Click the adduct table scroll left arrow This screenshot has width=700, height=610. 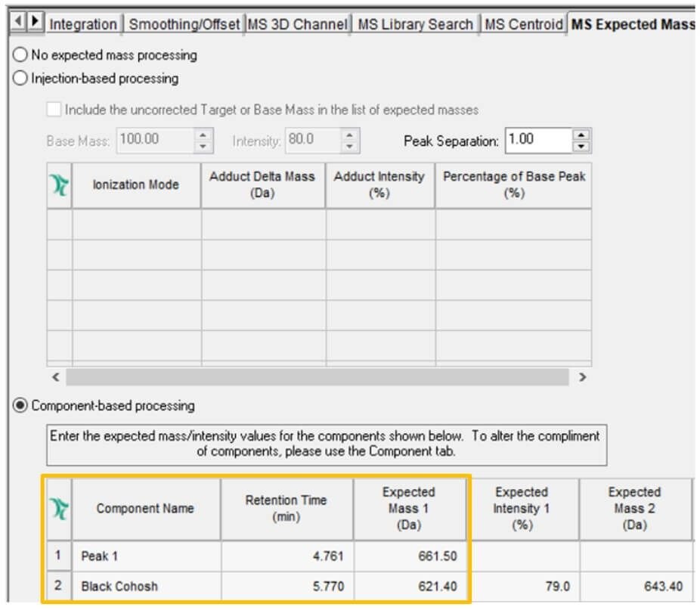point(56,377)
